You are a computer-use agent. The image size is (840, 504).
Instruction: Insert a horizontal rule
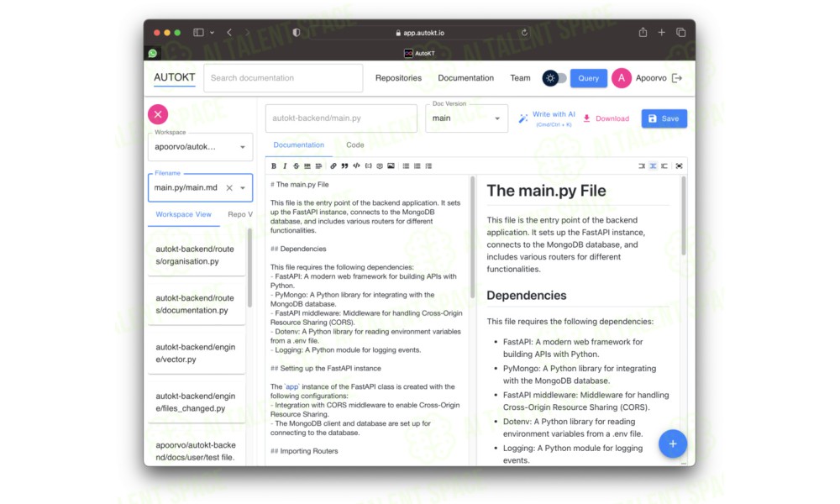click(x=307, y=166)
